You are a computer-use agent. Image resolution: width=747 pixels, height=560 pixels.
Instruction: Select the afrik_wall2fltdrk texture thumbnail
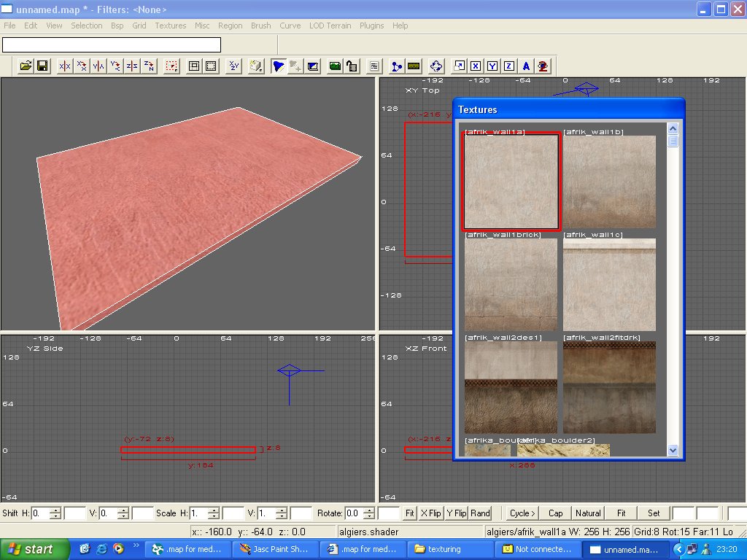[609, 387]
